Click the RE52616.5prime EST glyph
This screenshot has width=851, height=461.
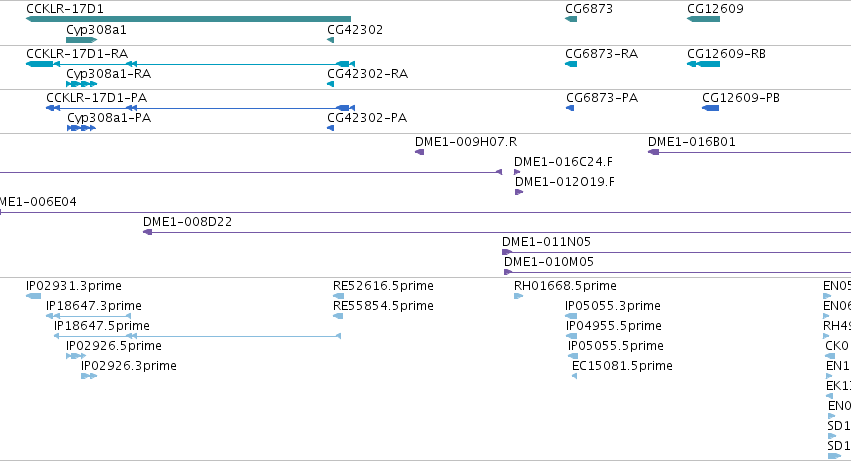(x=338, y=296)
